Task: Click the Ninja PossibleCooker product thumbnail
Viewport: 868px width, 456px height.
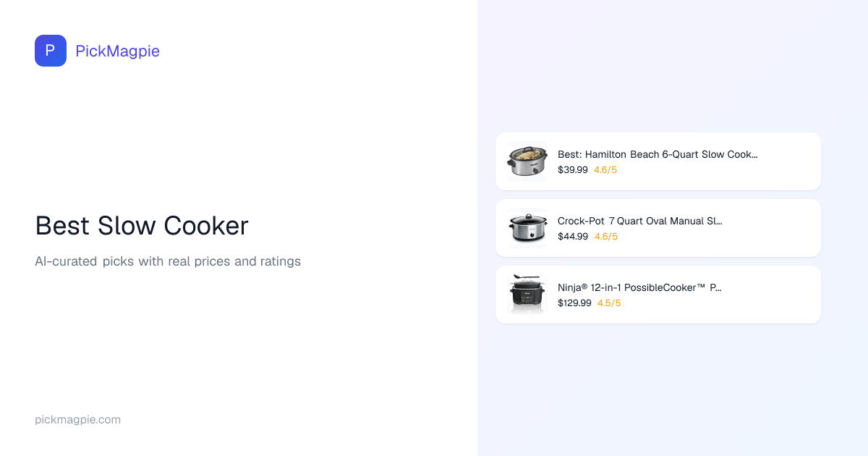Action: pyautogui.click(x=527, y=295)
